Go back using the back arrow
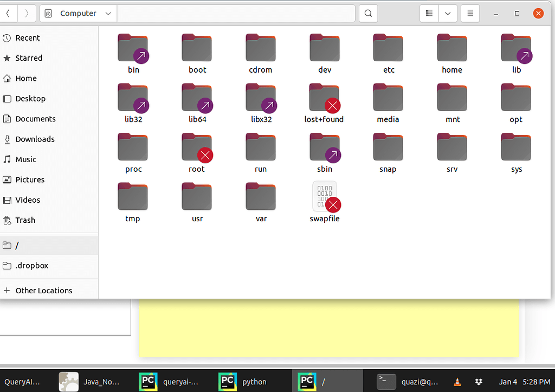 click(x=8, y=13)
